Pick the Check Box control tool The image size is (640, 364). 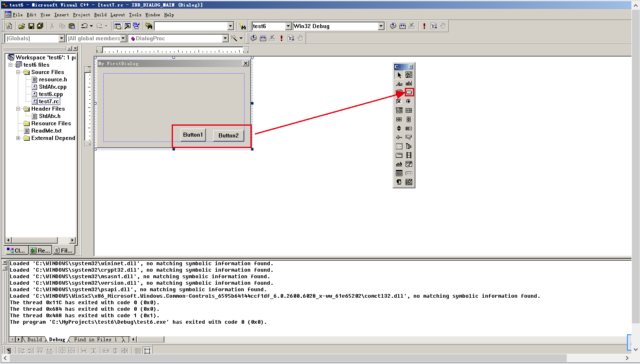(399, 102)
